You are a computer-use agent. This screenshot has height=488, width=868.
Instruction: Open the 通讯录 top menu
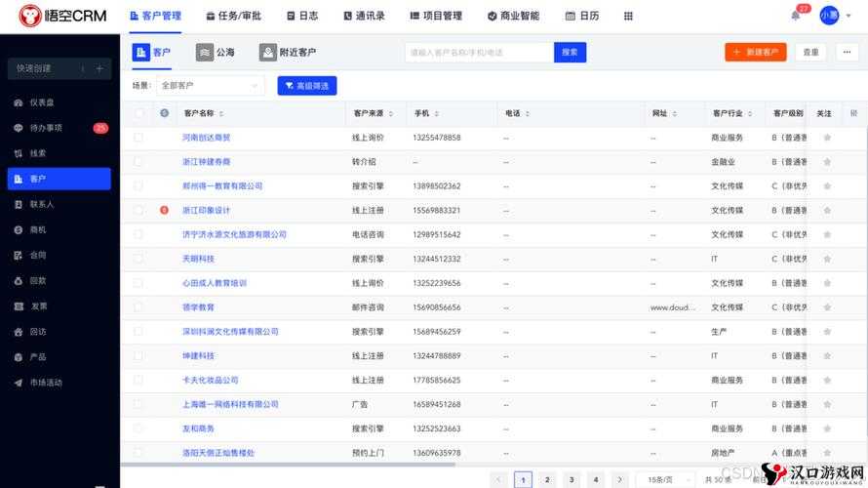(364, 16)
